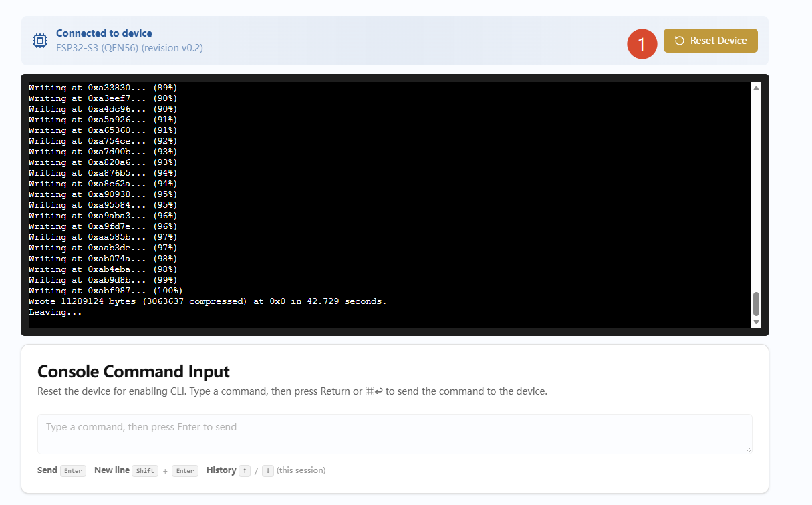Click the Shift key hint beside New line
The image size is (812, 505).
[x=145, y=471]
